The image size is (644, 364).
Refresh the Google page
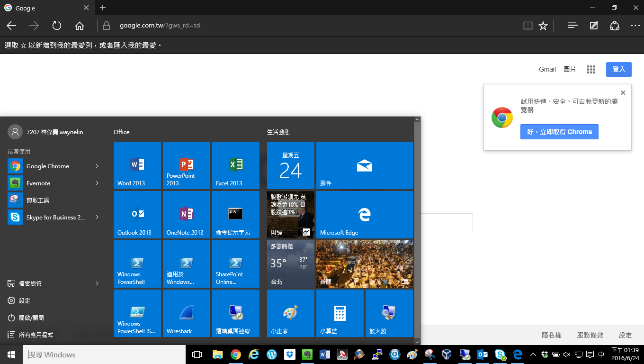click(x=57, y=26)
